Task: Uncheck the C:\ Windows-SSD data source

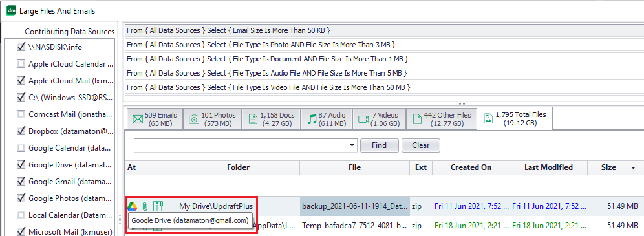Action: coord(21,97)
